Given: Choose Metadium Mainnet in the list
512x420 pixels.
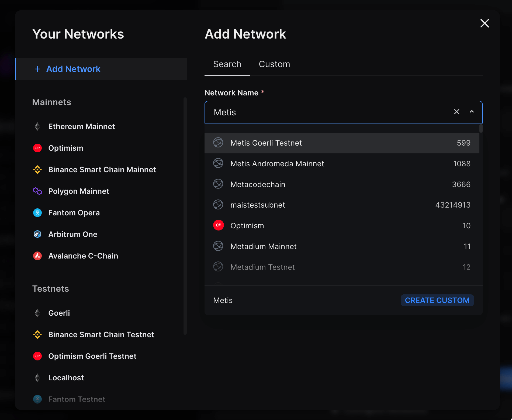Looking at the screenshot, I should (x=263, y=246).
